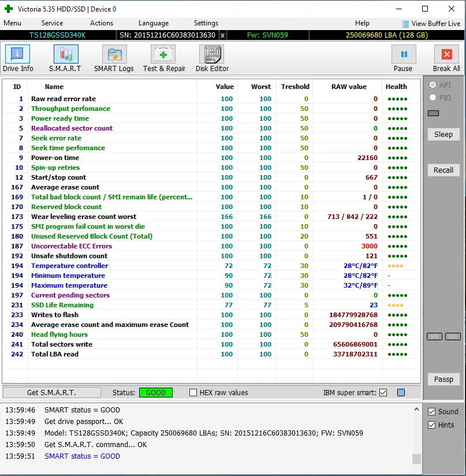Screen dimensions: 466x476
Task: Click the gray indicator under PIO
Action: tap(433, 113)
